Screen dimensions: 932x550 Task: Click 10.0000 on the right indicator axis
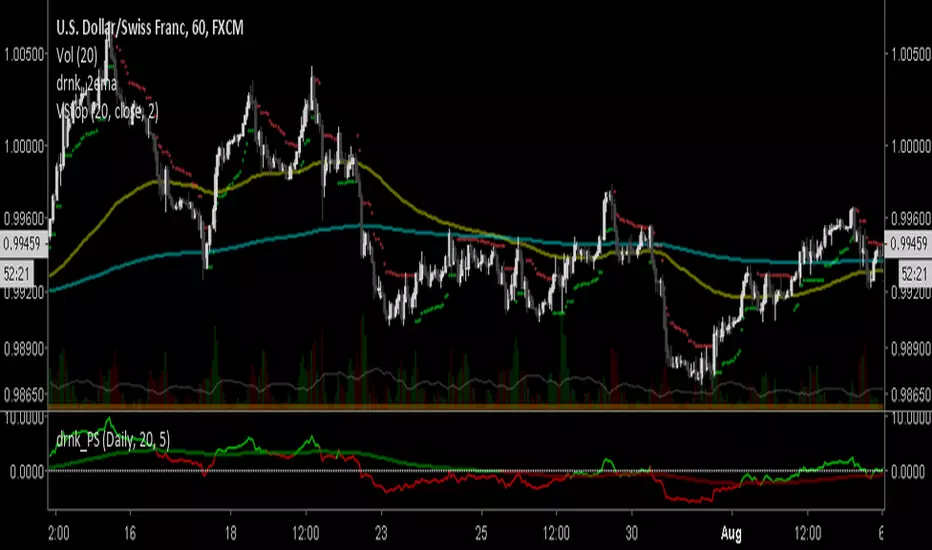pos(910,419)
